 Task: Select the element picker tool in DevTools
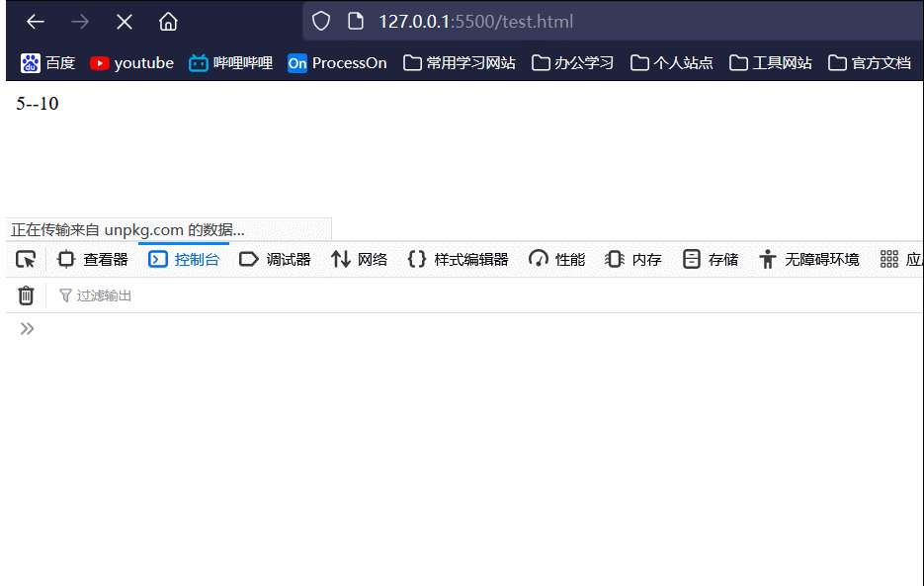coord(26,259)
